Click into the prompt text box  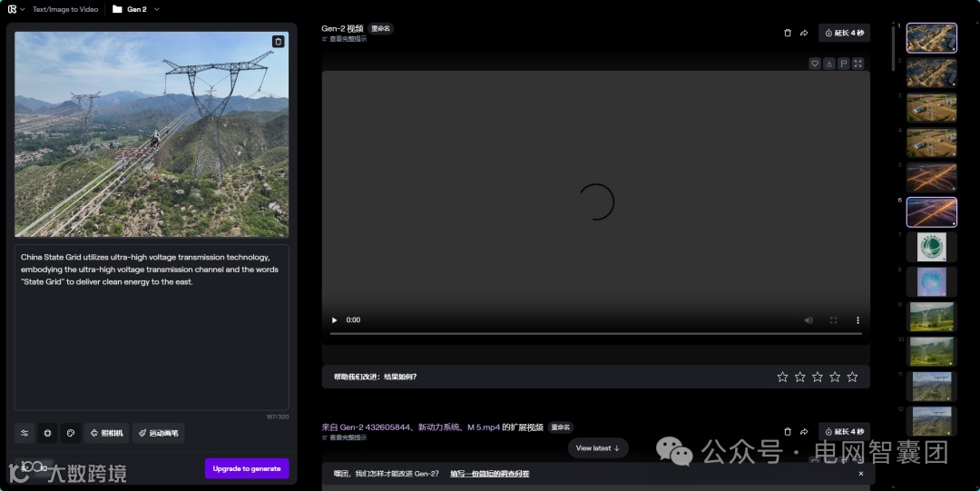pyautogui.click(x=152, y=327)
